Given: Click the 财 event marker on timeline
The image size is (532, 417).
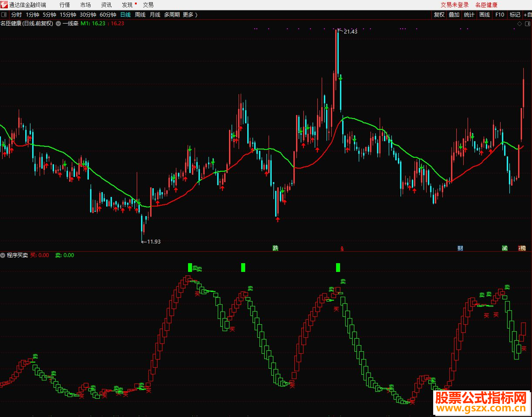Looking at the screenshot, I should tap(460, 248).
